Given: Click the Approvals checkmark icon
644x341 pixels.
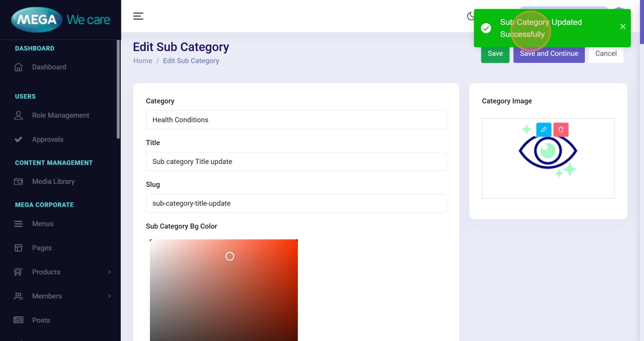Looking at the screenshot, I should point(18,140).
